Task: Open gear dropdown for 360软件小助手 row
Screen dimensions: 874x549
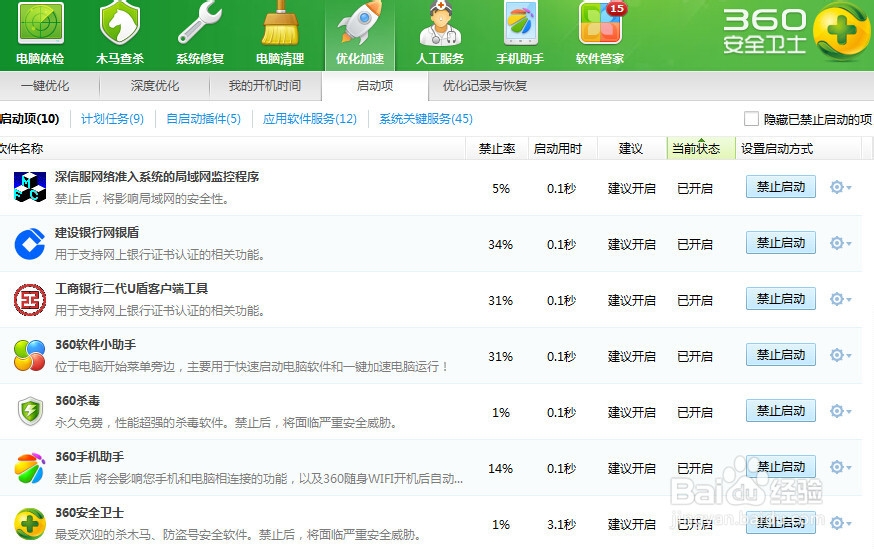Action: [840, 355]
